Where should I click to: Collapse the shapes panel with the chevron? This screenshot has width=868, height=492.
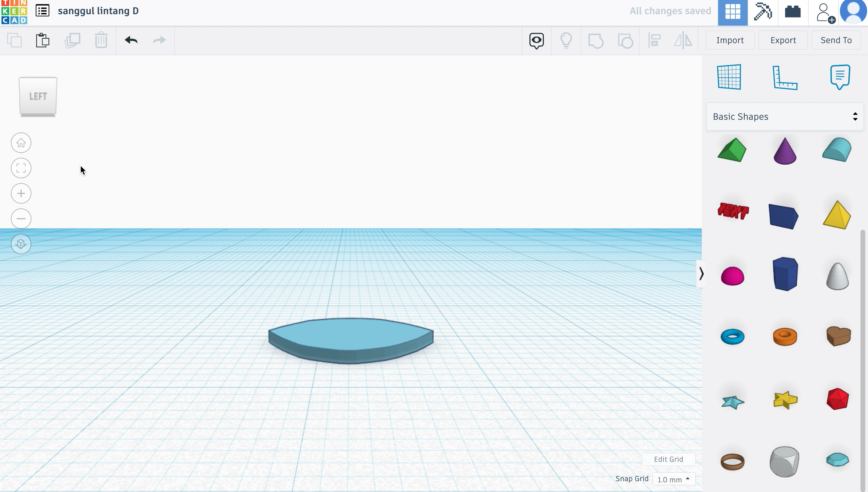click(x=701, y=274)
